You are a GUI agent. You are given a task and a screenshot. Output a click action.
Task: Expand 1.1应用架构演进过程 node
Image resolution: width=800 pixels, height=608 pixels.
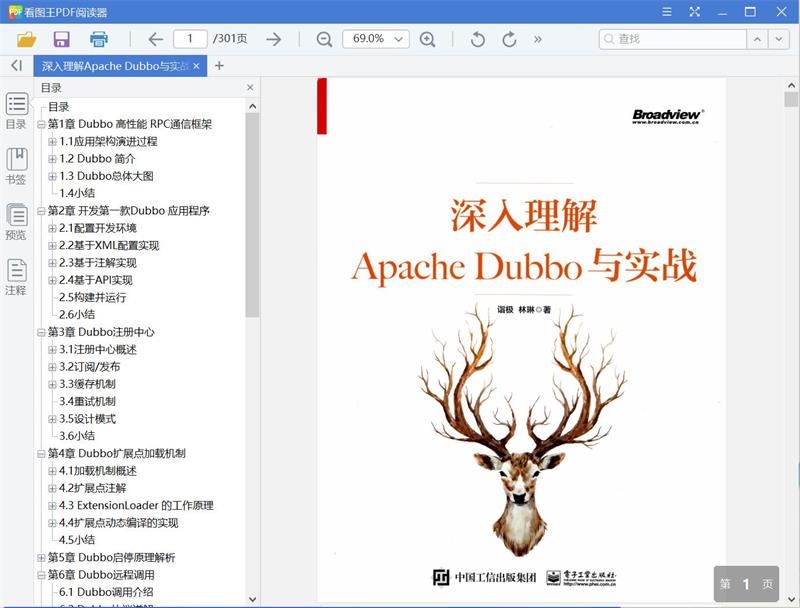(52, 142)
